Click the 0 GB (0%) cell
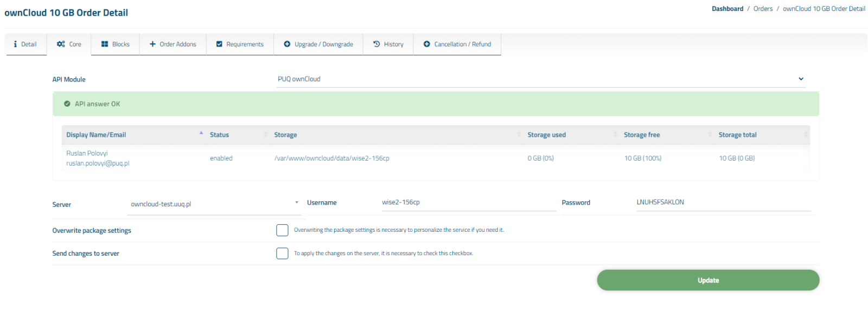The height and width of the screenshot is (311, 868). [x=541, y=158]
